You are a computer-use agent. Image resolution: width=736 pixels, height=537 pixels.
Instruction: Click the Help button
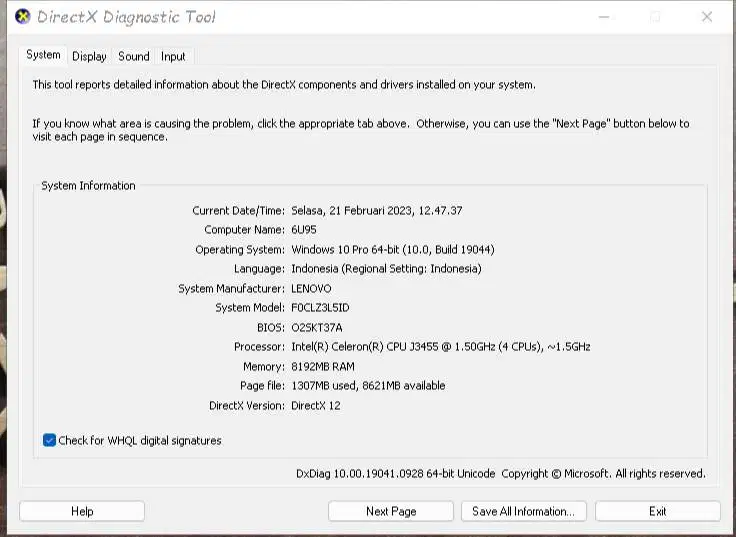click(x=82, y=511)
